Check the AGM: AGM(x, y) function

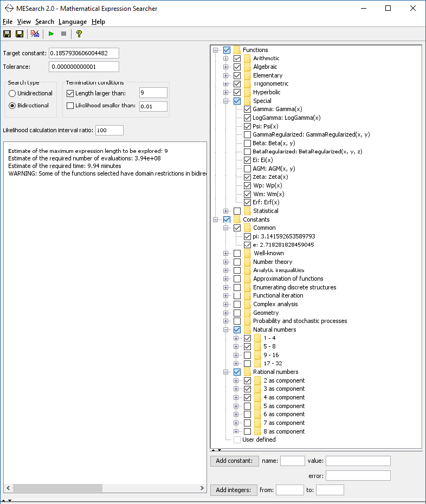(248, 169)
